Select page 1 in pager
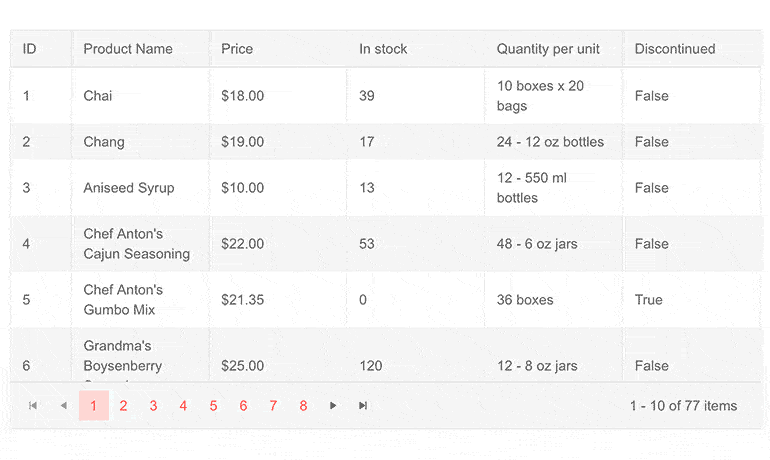Screen dimensions: 770x460 click(93, 406)
